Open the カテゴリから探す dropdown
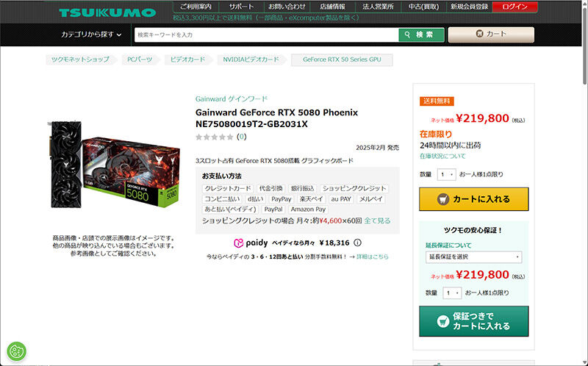The height and width of the screenshot is (366, 588). [x=91, y=35]
